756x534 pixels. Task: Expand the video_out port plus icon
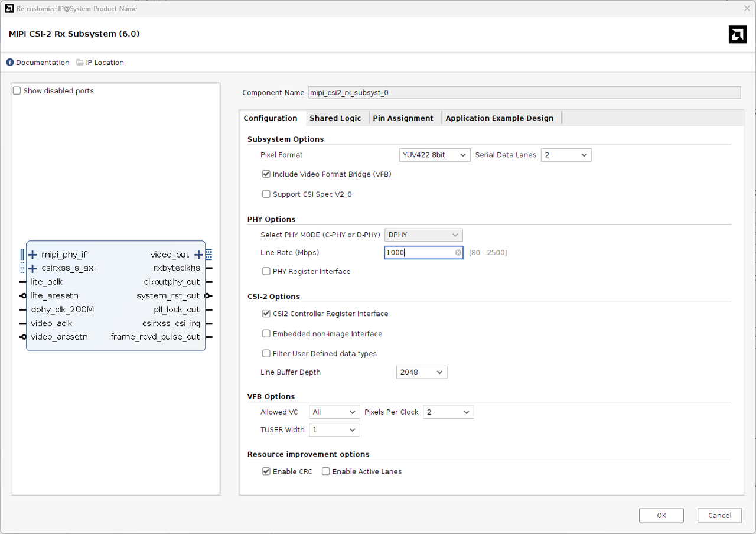198,255
